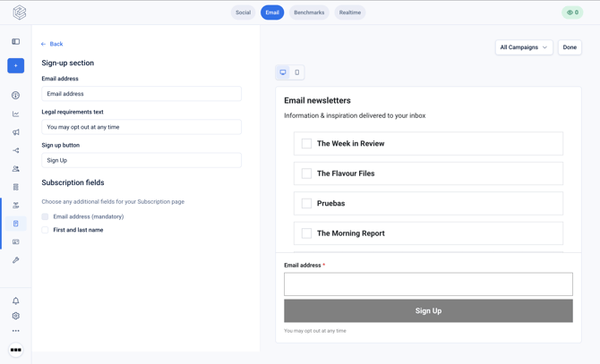Click the Sign up button text field
Image resolution: width=600 pixels, height=364 pixels.
pyautogui.click(x=141, y=160)
